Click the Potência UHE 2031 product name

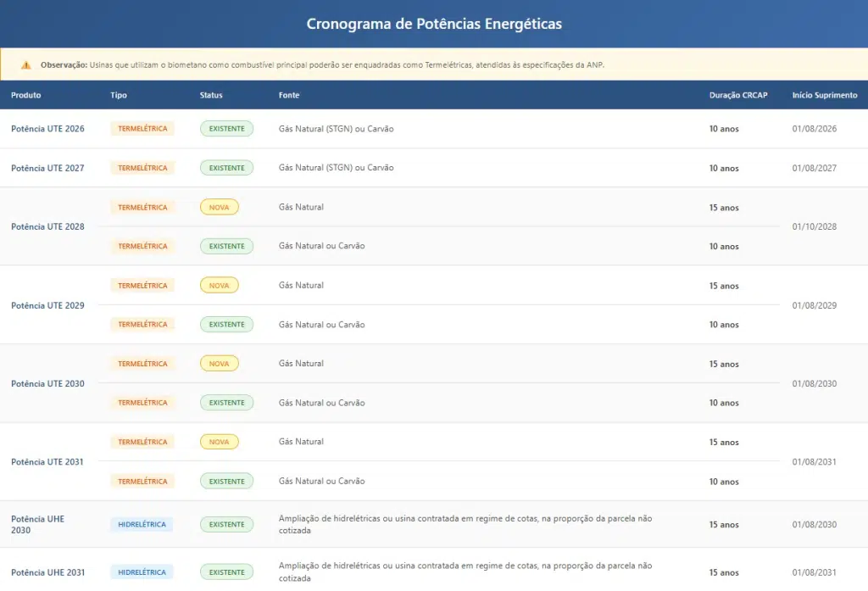point(47,572)
